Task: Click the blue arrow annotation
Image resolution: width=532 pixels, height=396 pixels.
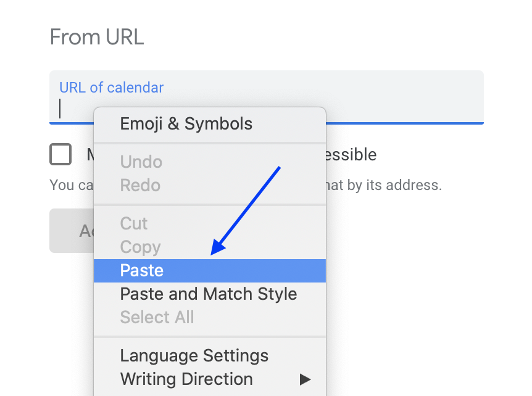Action: (246, 210)
